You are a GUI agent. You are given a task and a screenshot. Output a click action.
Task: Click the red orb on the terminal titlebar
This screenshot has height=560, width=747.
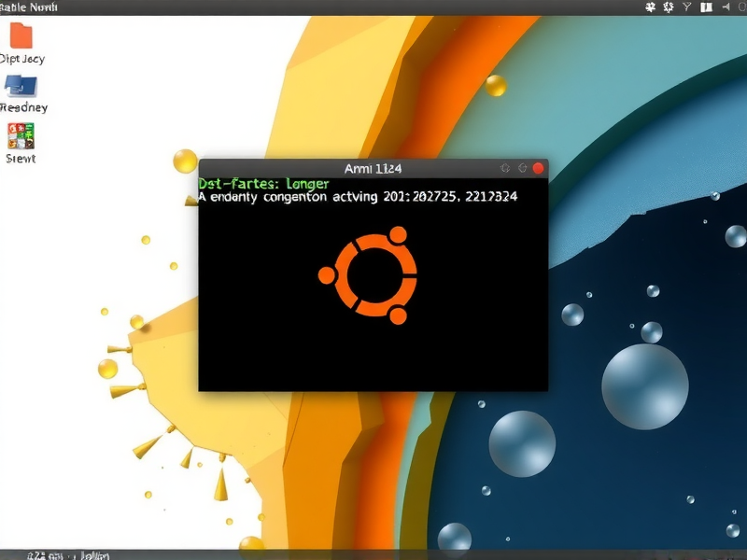tap(536, 168)
